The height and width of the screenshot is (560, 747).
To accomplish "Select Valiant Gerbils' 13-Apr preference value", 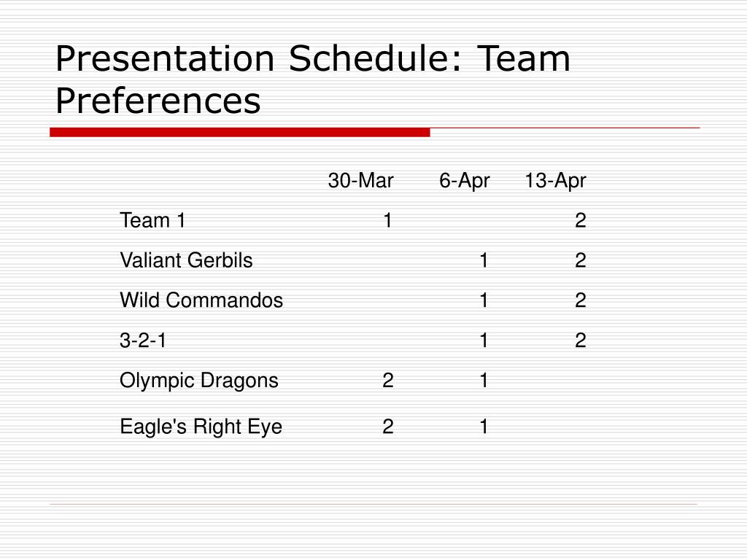I will click(x=580, y=260).
